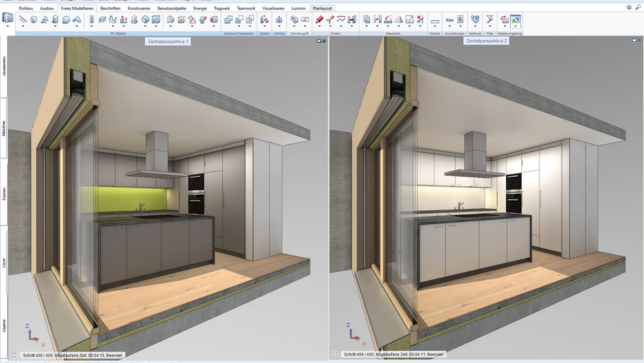The image size is (644, 363).
Task: Expand the dropdown under the building icon
Action: click(8, 26)
